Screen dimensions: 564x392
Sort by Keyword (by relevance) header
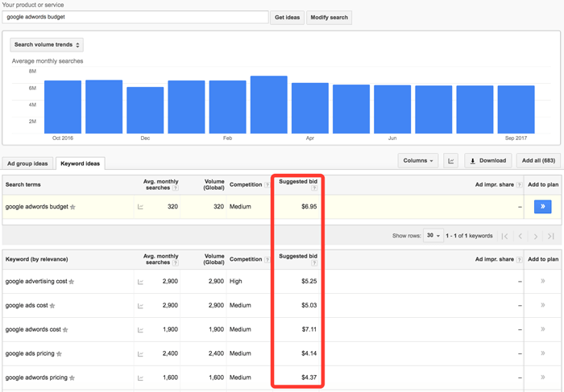[x=37, y=259]
